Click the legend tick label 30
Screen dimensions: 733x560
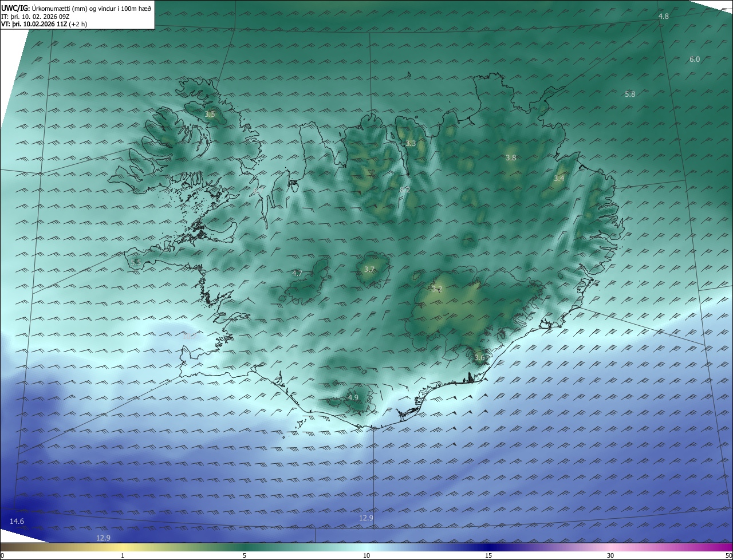[610, 555]
